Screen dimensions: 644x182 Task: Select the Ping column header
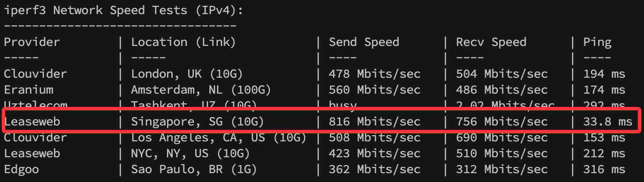click(597, 42)
